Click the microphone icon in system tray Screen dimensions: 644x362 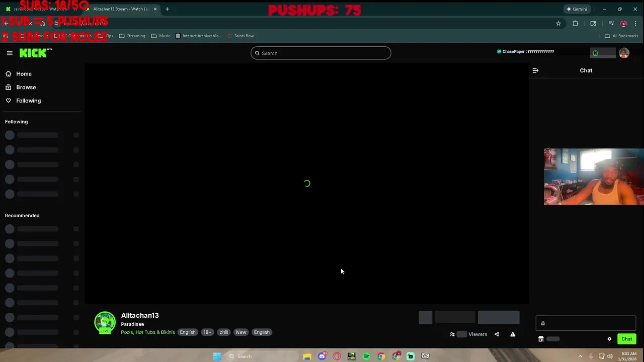click(x=591, y=356)
